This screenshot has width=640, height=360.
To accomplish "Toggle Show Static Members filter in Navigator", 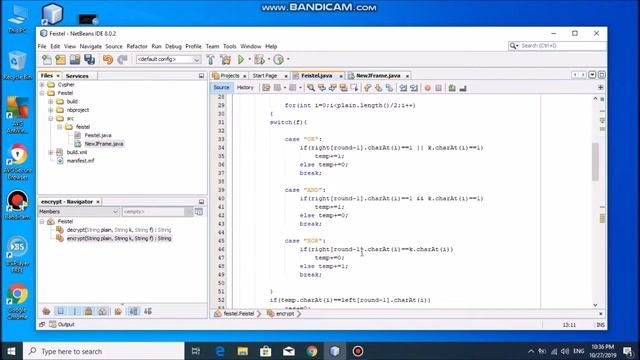I will (x=75, y=311).
